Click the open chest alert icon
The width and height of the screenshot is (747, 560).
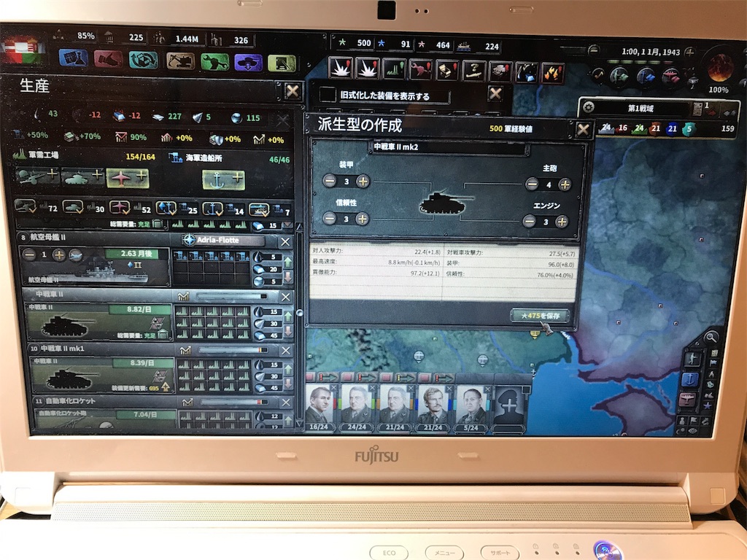(x=447, y=71)
